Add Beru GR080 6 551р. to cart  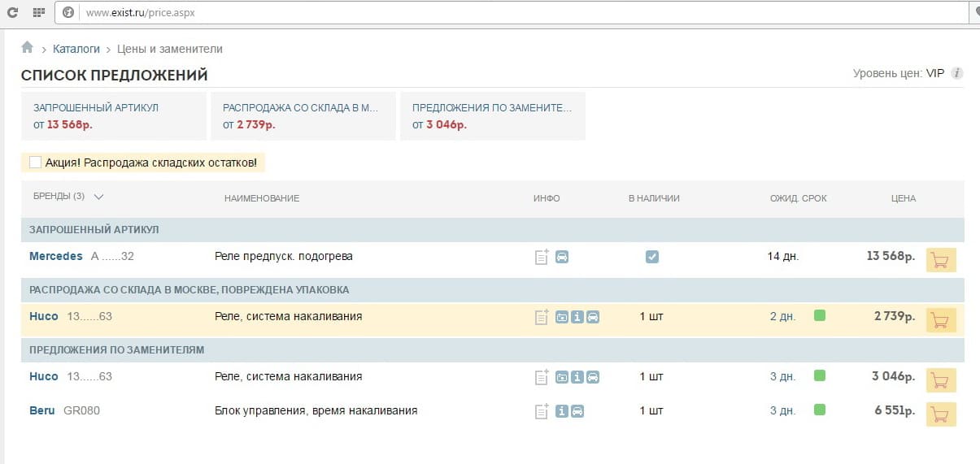(x=941, y=414)
